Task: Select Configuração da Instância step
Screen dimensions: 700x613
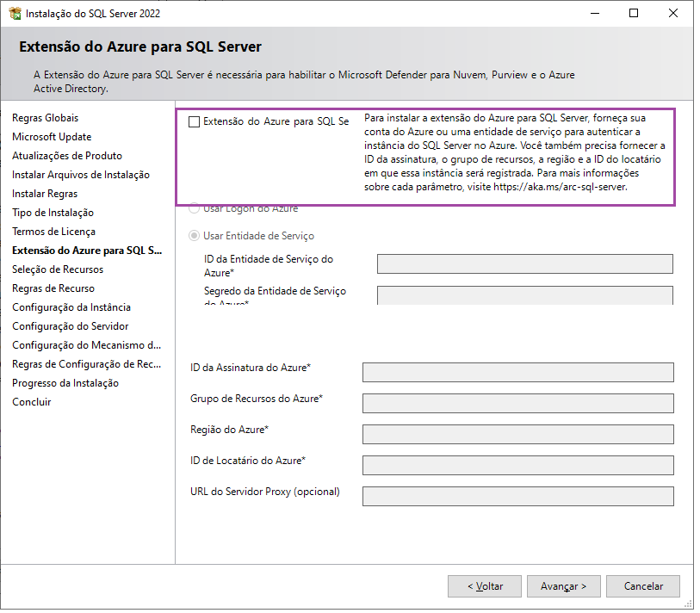Action: 71,307
